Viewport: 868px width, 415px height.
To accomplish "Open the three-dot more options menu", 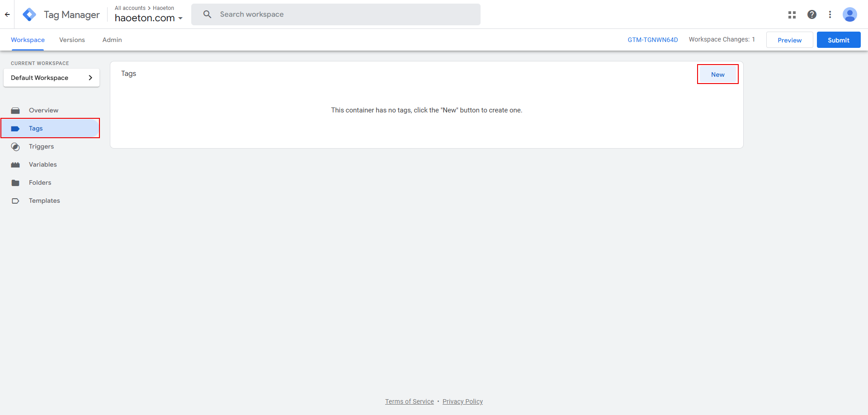I will pos(830,14).
